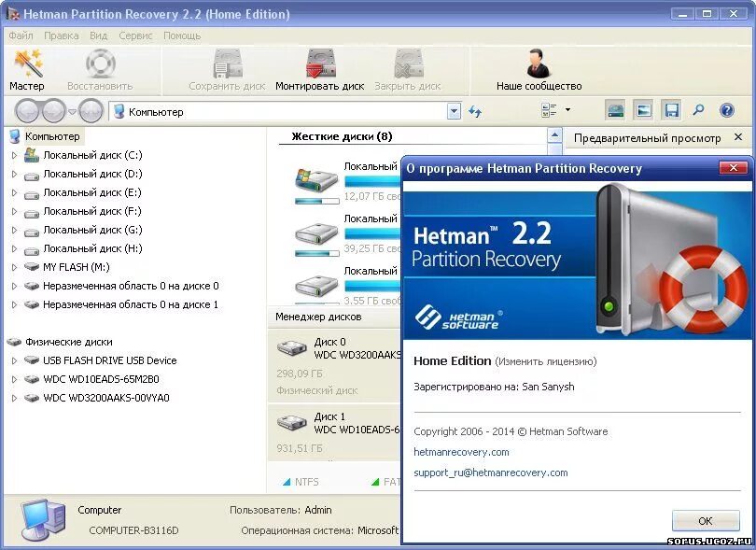The height and width of the screenshot is (550, 756).
Task: Select WDC WD3200AAKS-00VYA0 in tree
Action: 106,398
